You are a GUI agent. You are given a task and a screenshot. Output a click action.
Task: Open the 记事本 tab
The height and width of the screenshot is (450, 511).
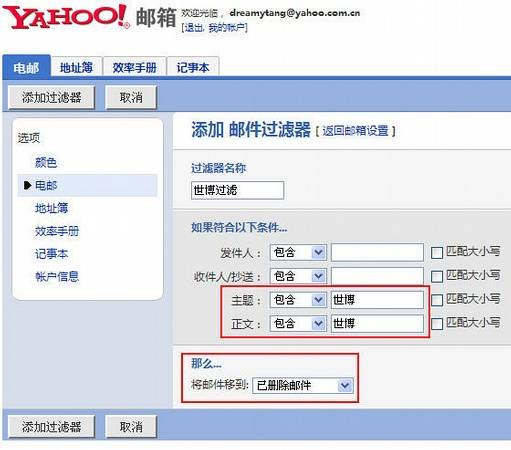pos(193,68)
